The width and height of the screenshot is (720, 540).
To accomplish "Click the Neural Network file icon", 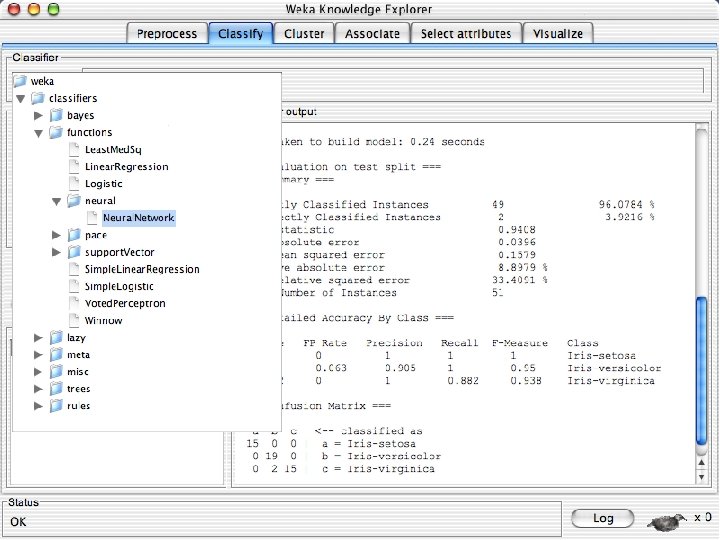I will (x=92, y=218).
